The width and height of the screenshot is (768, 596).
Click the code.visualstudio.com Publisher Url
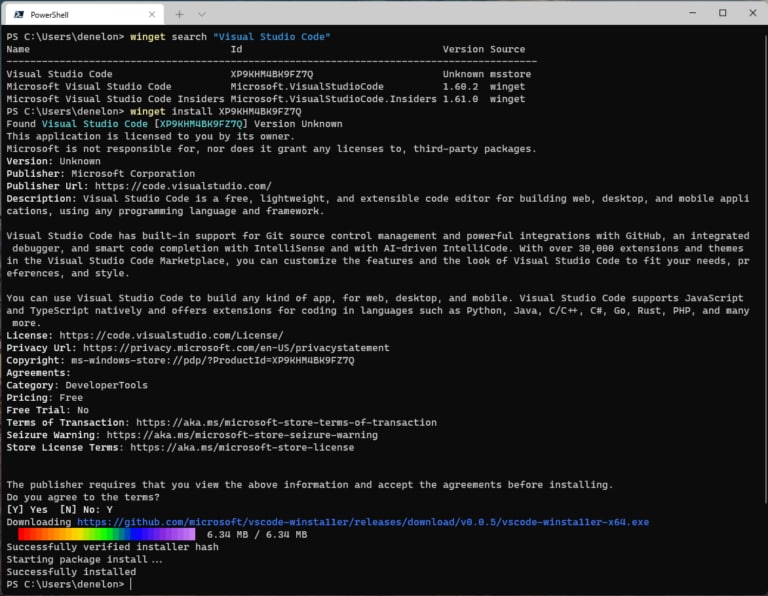[183, 186]
